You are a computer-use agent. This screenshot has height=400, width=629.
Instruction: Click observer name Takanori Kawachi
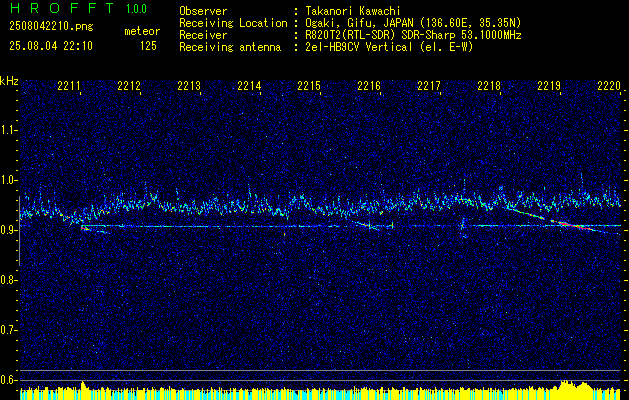point(353,11)
